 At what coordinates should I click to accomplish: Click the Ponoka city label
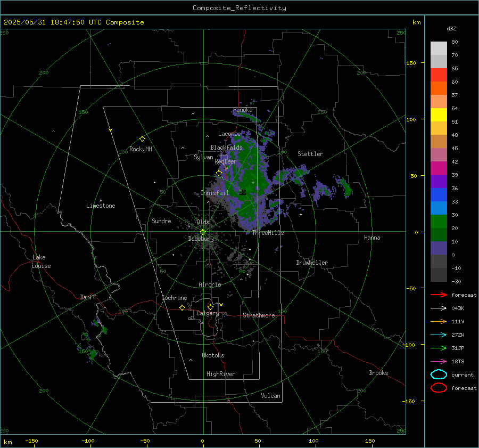point(243,110)
